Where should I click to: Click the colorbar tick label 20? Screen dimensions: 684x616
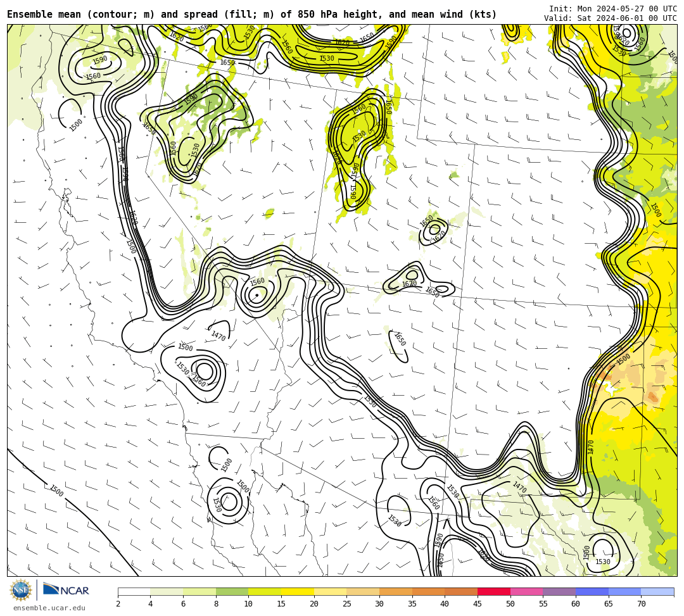tap(314, 604)
